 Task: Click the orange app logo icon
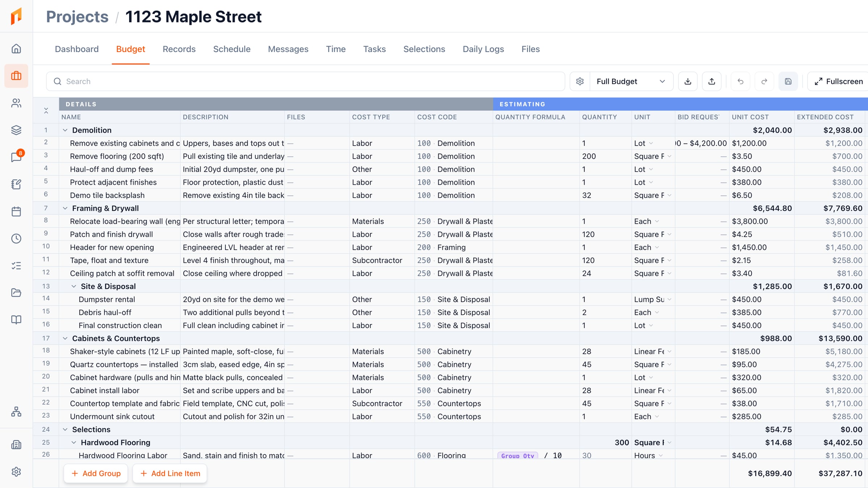coord(16,16)
